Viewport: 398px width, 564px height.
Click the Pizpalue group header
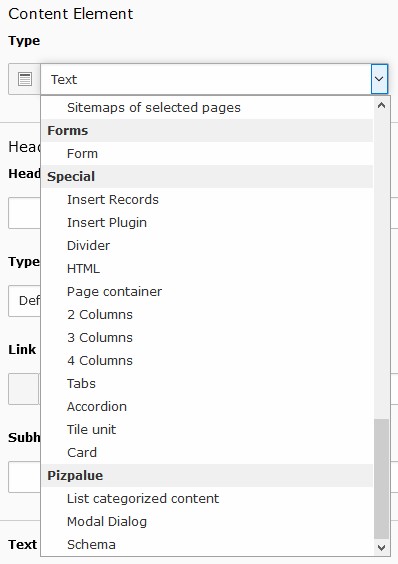coord(207,476)
